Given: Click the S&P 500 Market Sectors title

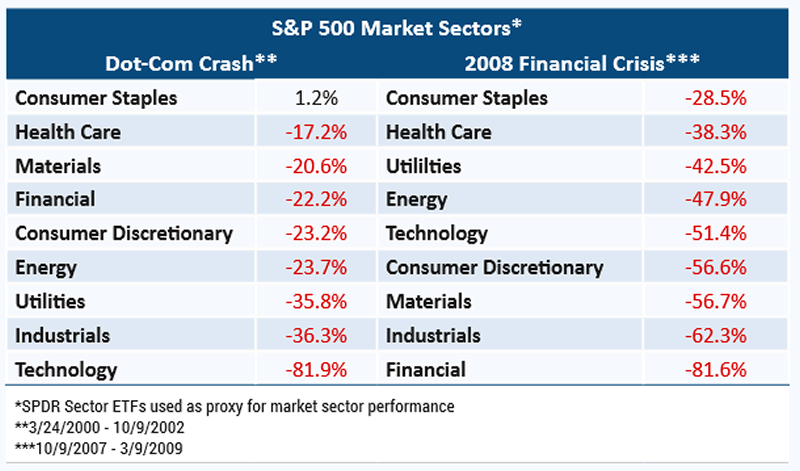Looking at the screenshot, I should tap(400, 26).
